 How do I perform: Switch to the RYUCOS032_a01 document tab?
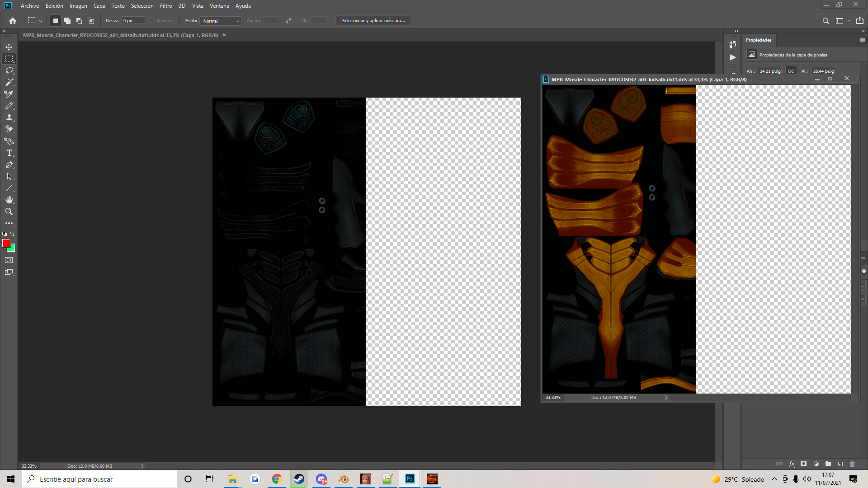coord(121,35)
